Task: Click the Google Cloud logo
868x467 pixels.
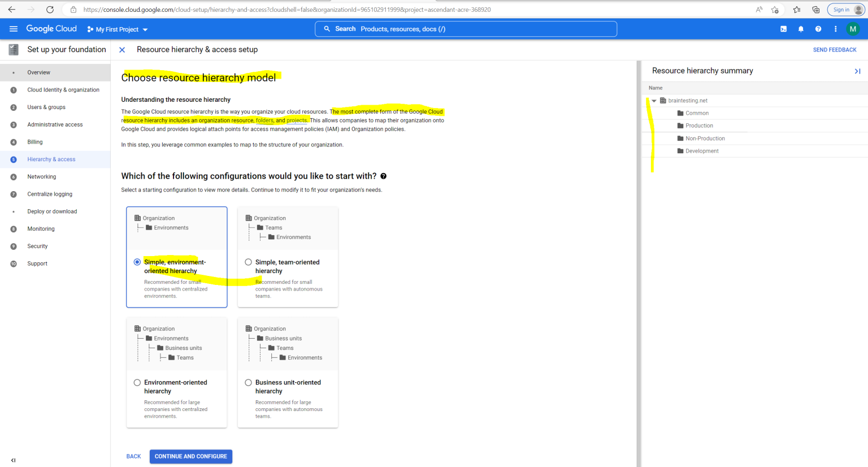Action: 51,28
